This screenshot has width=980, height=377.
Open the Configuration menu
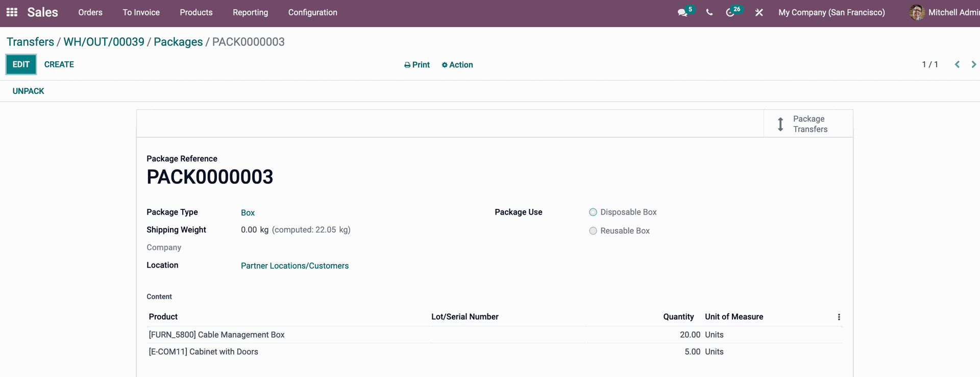312,13
